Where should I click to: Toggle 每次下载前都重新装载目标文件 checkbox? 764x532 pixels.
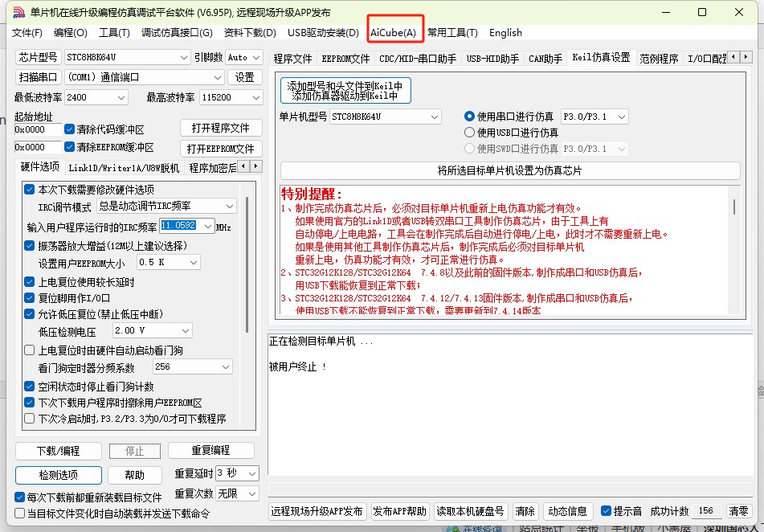tap(19, 497)
